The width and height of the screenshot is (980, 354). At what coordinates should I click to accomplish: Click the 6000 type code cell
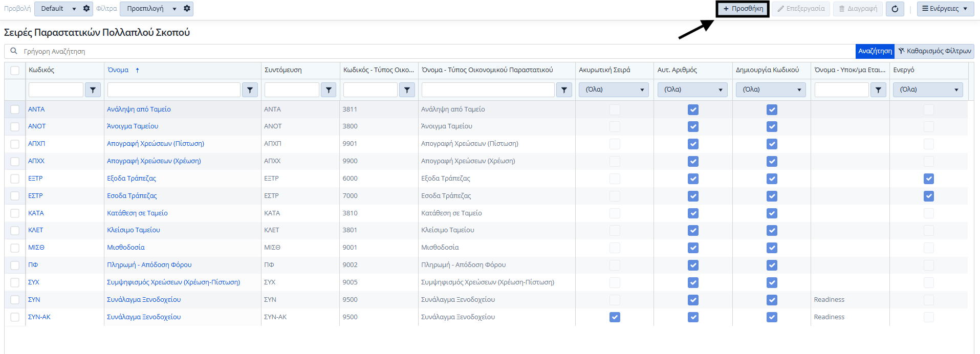(x=350, y=179)
